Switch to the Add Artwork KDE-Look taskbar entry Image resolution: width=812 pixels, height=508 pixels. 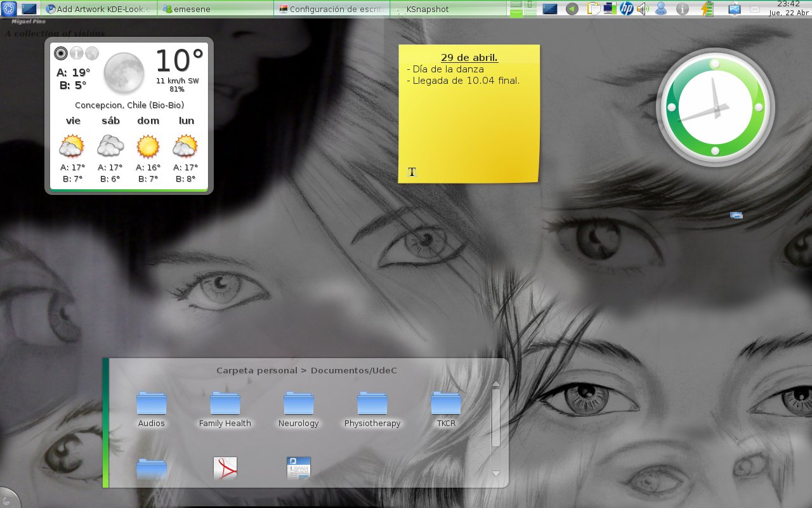(x=99, y=9)
